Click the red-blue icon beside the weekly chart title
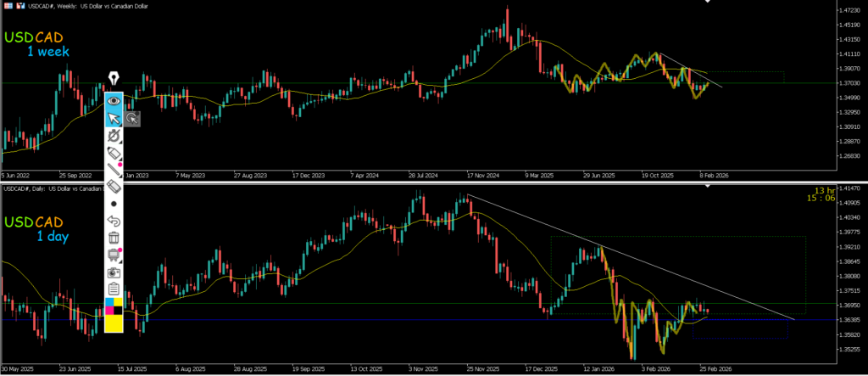Screen dimensions: 868x376 [19, 5]
